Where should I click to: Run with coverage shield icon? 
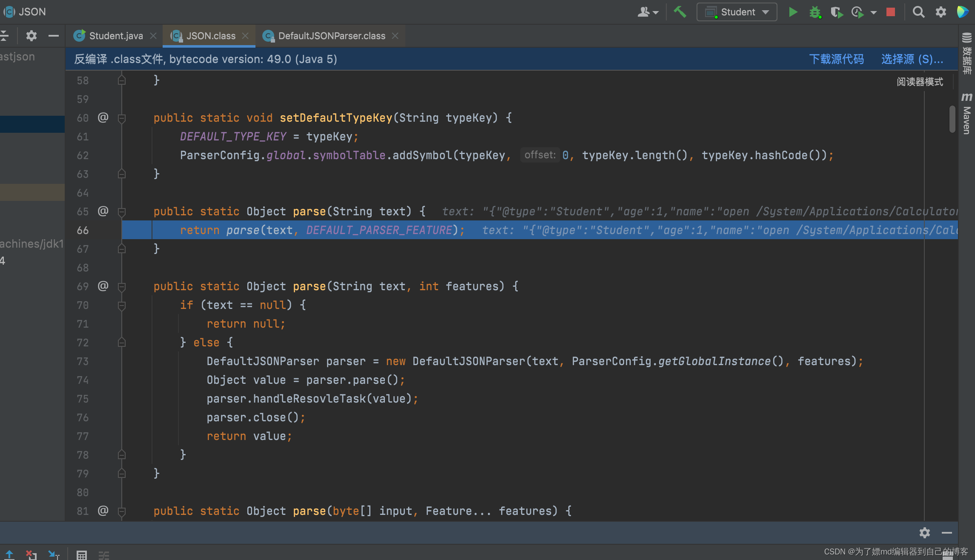[x=837, y=12]
